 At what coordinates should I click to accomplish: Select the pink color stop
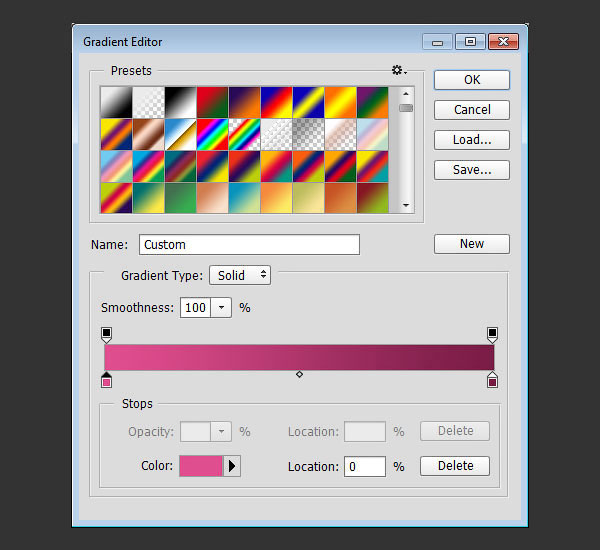[x=106, y=380]
